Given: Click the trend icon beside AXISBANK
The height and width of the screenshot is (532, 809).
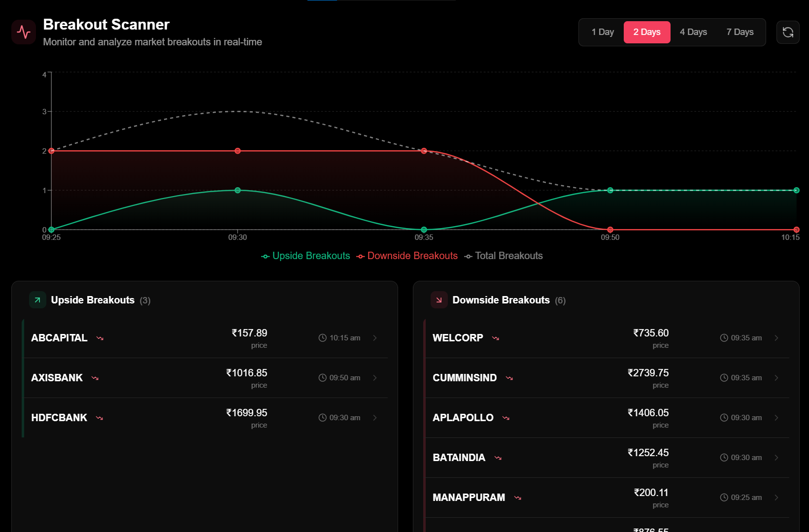Looking at the screenshot, I should click(x=95, y=378).
